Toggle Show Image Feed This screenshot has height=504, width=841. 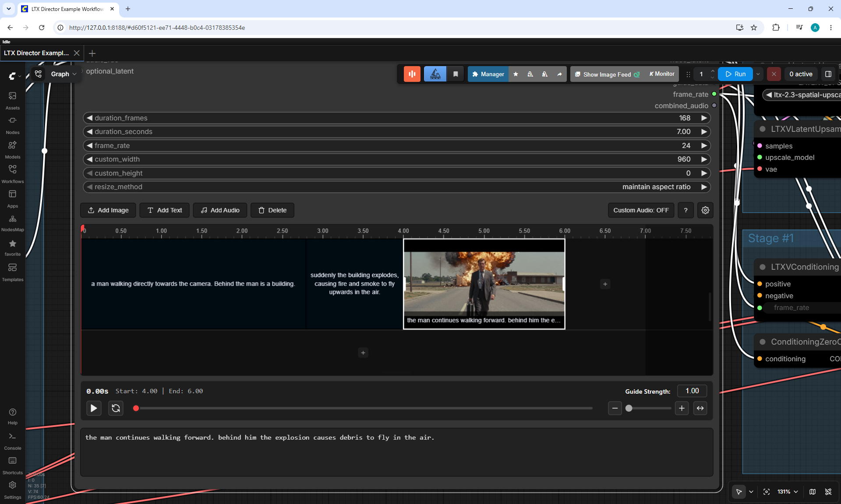(x=607, y=74)
